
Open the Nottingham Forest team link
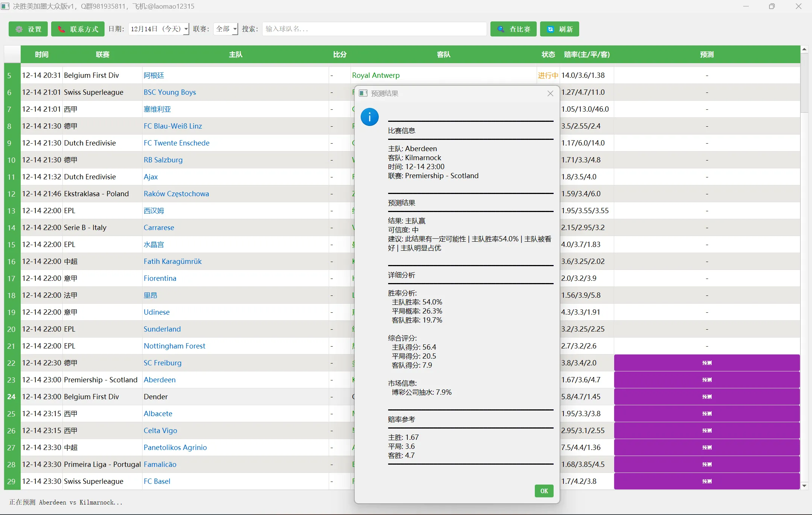[175, 346]
